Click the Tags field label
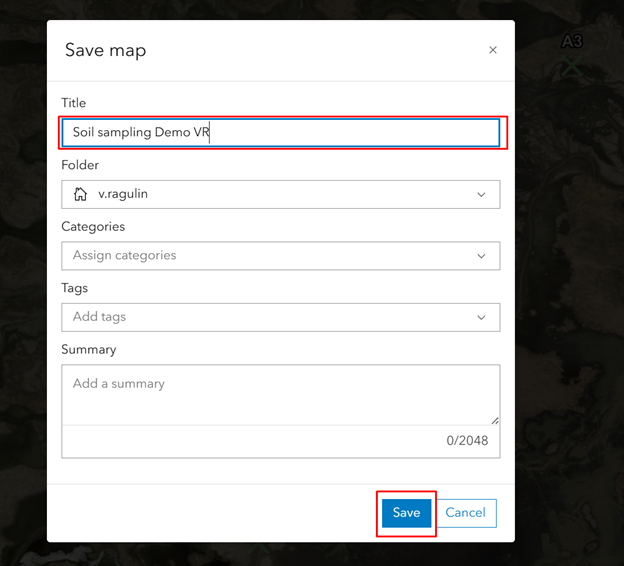The height and width of the screenshot is (566, 624). point(74,288)
